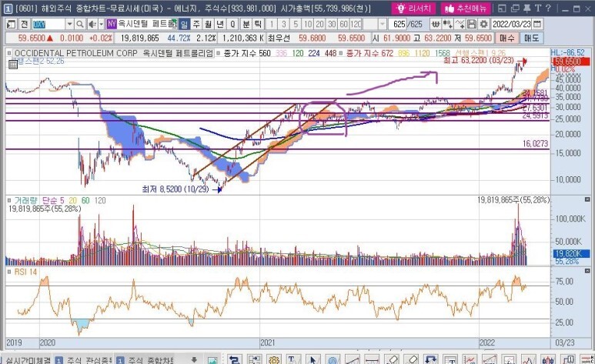Click the speaker sound icon
This screenshot has height=364, width=595.
[x=92, y=25]
